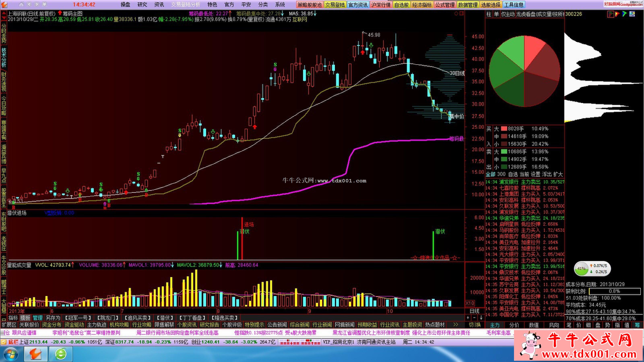Click the 选股选择 button
The image size is (644, 362).
[x=491, y=5]
